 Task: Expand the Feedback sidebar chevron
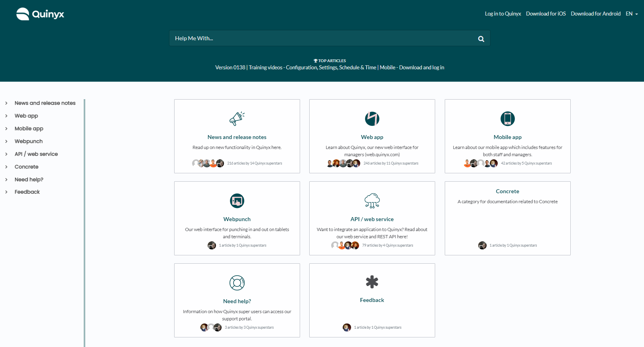click(6, 192)
